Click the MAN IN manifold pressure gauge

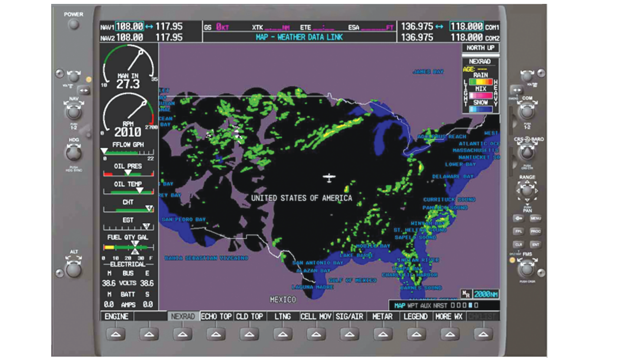128,67
